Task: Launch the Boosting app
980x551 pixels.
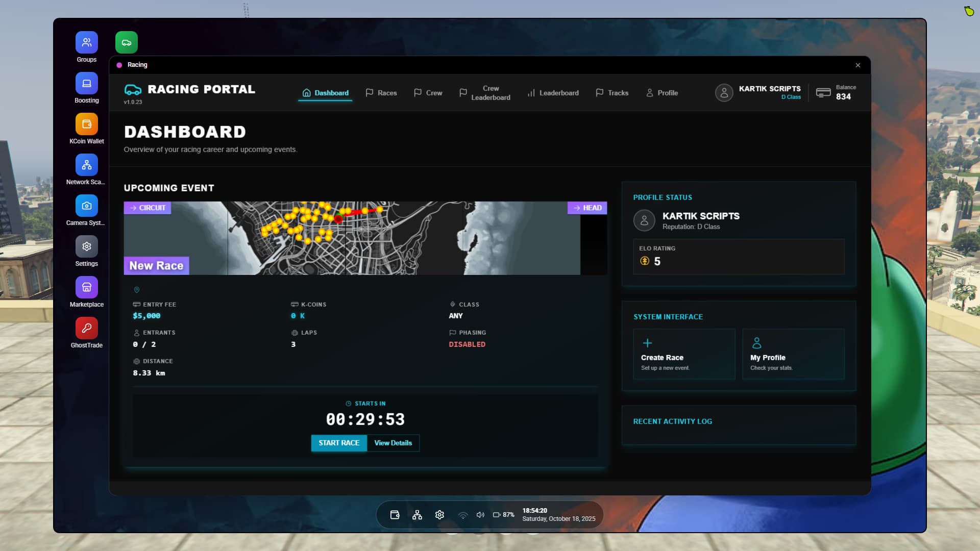Action: point(87,83)
